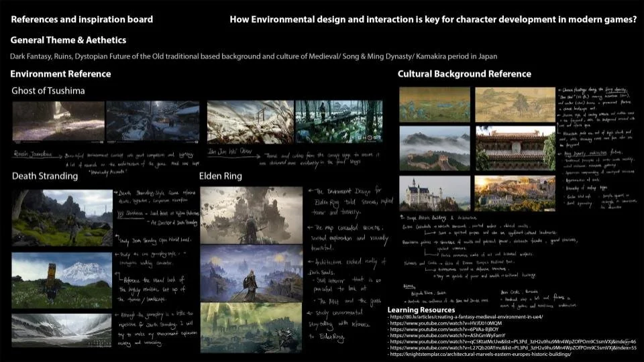Open the 80.lv fantasy medieval environment link
This screenshot has height=362, width=644.
pyautogui.click(x=466, y=317)
